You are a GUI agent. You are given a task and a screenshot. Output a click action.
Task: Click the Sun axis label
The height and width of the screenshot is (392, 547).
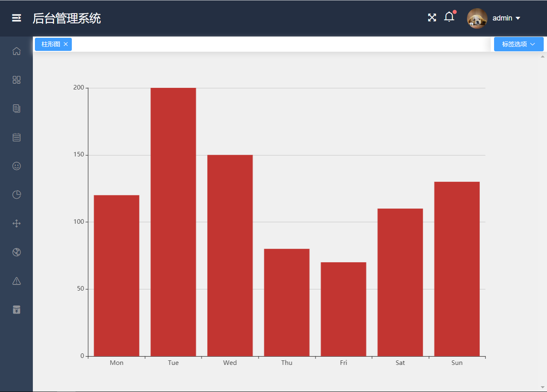[457, 363]
